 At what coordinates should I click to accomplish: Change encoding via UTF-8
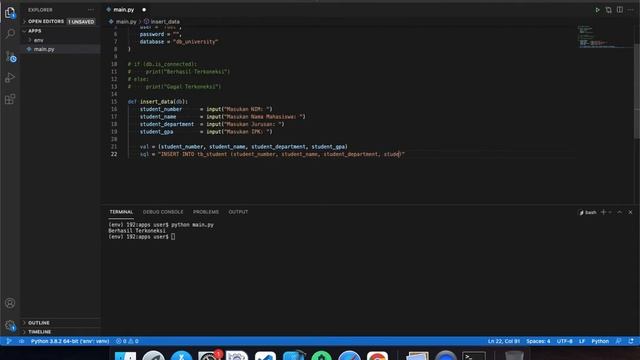pyautogui.click(x=564, y=341)
